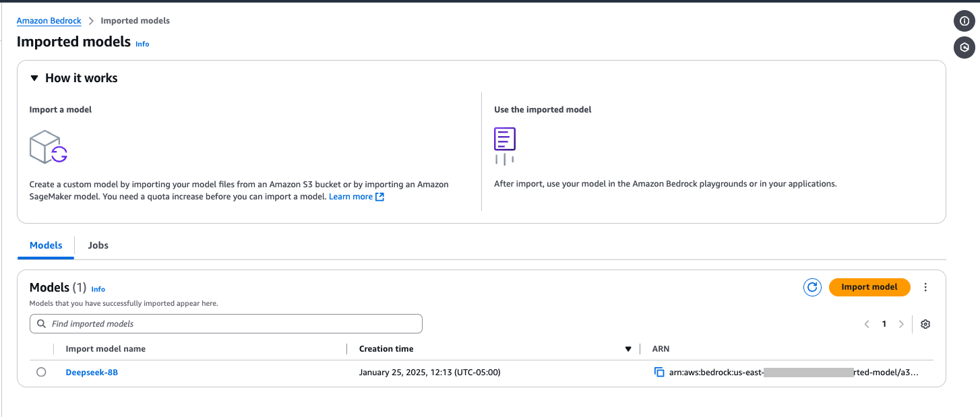This screenshot has width=980, height=417.
Task: Click the Import model name column header
Action: [106, 349]
